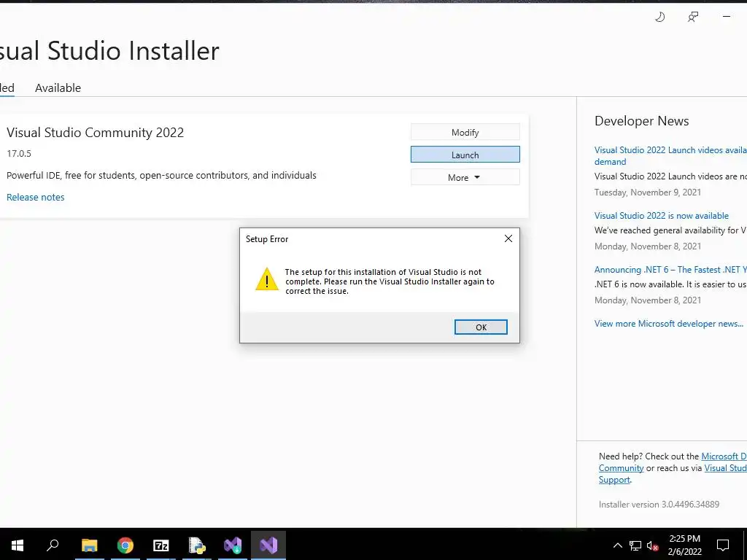Image resolution: width=747 pixels, height=560 pixels.
Task: Click the Modify button
Action: coord(465,133)
